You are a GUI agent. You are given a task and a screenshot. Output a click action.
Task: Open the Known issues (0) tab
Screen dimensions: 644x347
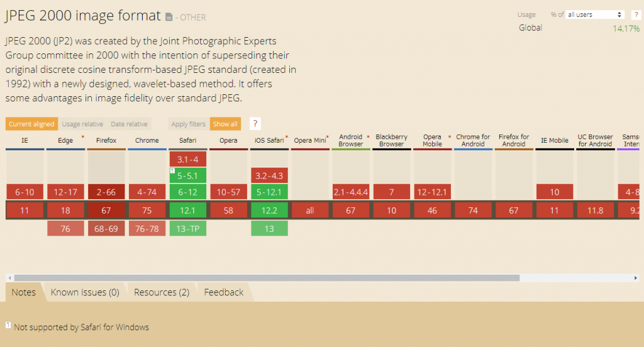(85, 292)
